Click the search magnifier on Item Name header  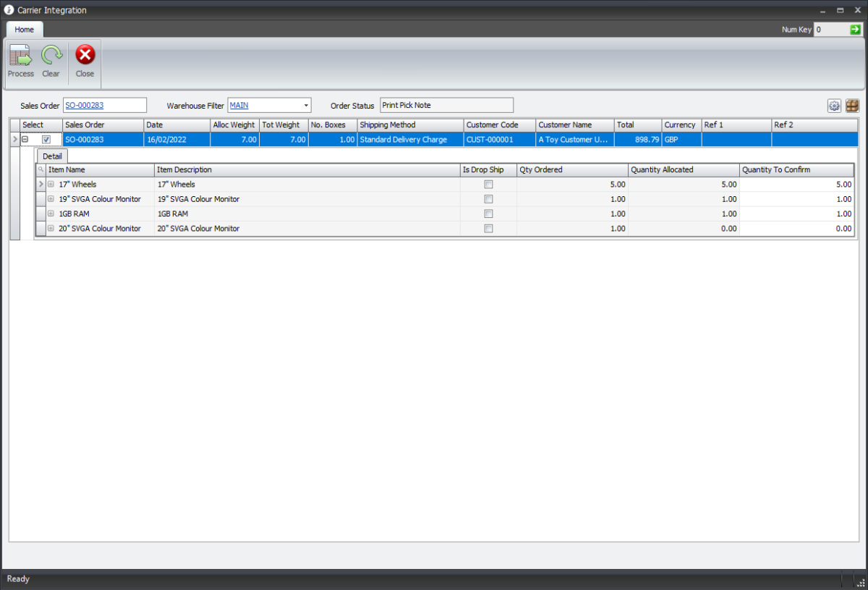(41, 169)
